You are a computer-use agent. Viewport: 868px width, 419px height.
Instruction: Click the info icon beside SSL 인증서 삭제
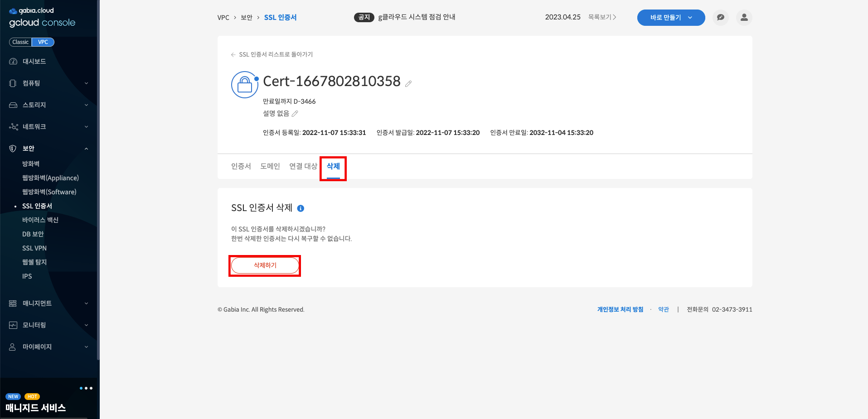301,208
